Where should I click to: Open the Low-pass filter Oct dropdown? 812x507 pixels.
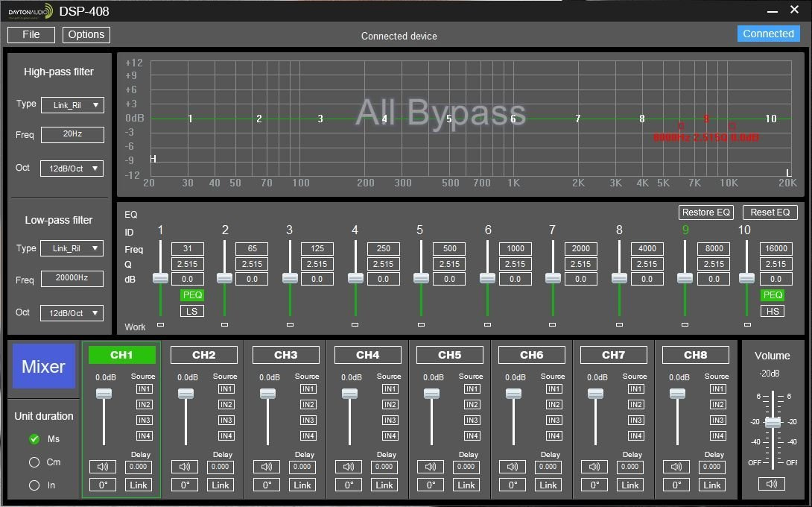(x=72, y=312)
